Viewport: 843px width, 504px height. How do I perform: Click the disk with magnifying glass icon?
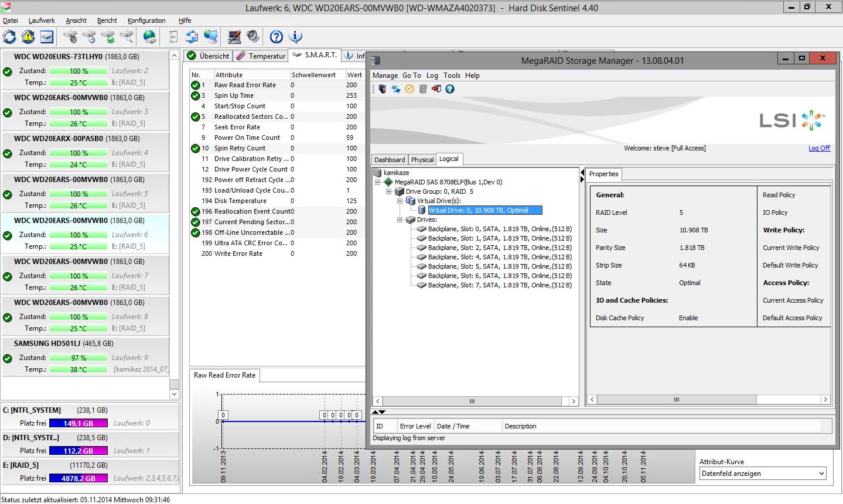127,37
